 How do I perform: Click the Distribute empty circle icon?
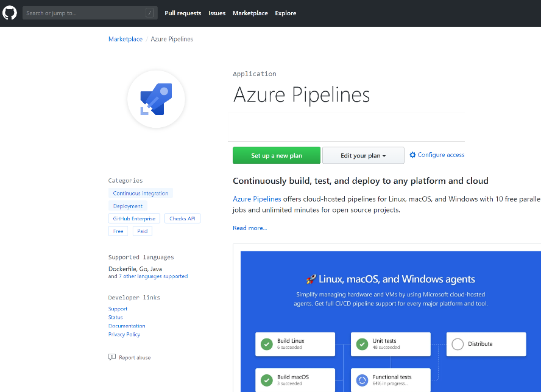(458, 344)
